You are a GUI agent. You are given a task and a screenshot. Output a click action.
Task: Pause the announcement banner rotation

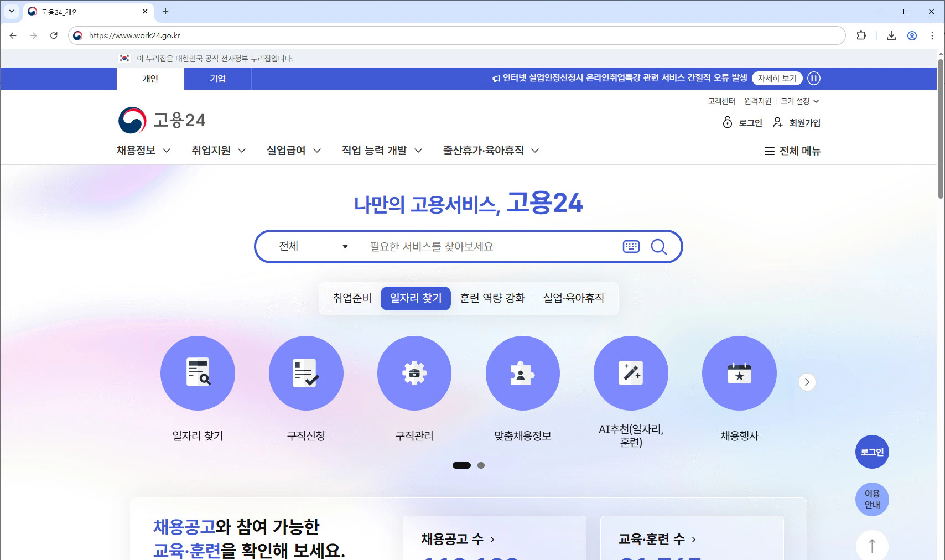point(813,79)
